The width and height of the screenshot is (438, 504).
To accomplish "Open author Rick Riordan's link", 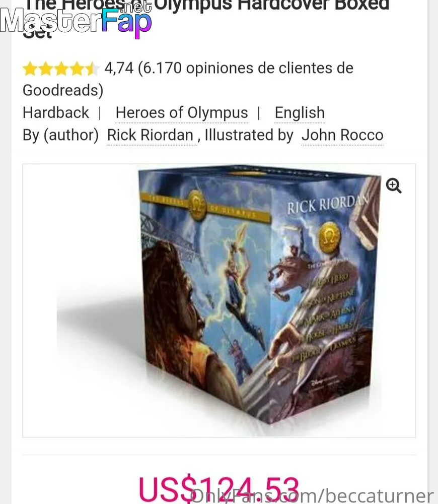I will [x=150, y=135].
